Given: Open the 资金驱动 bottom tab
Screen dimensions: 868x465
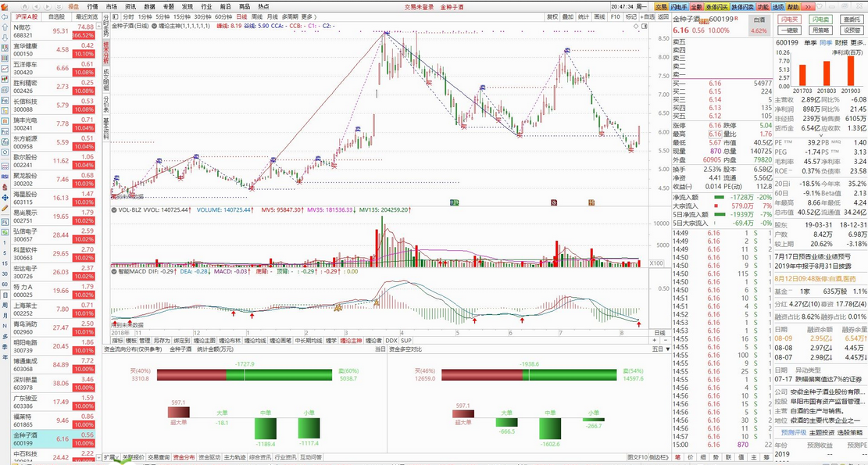Looking at the screenshot, I should (209, 458).
